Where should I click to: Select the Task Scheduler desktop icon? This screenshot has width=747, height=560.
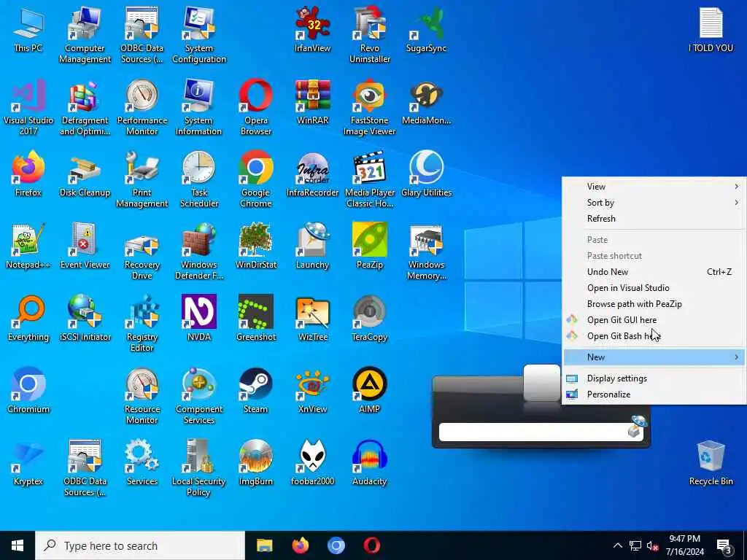(199, 179)
